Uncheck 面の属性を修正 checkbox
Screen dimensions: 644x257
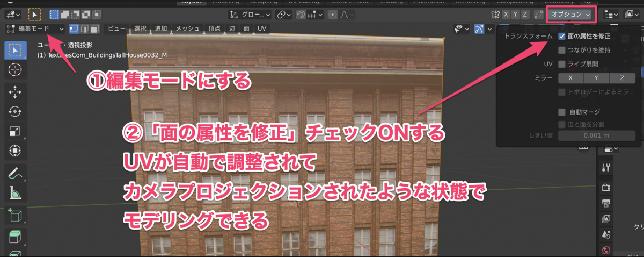[x=562, y=37]
